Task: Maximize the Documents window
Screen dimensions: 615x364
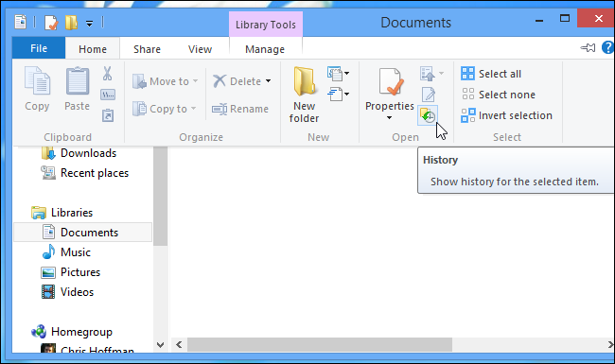Action: (565, 18)
